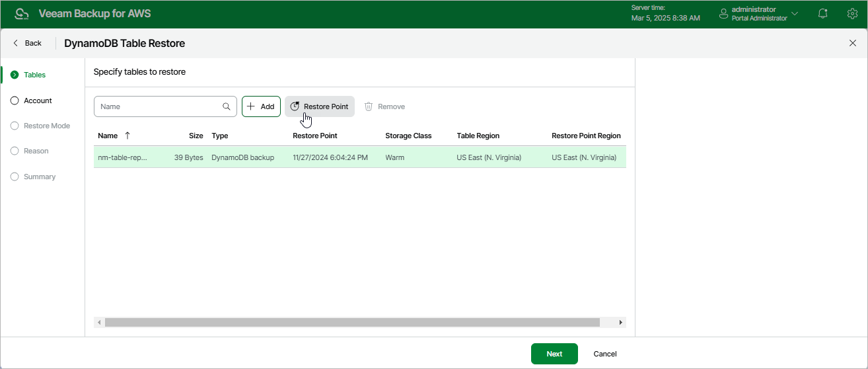
Task: Sort by the Name column header
Action: pos(108,136)
